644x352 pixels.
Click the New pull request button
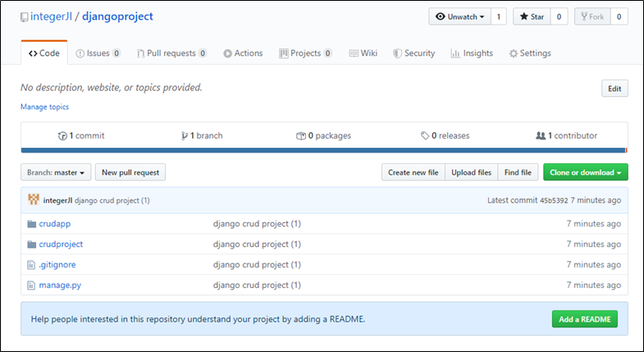130,172
